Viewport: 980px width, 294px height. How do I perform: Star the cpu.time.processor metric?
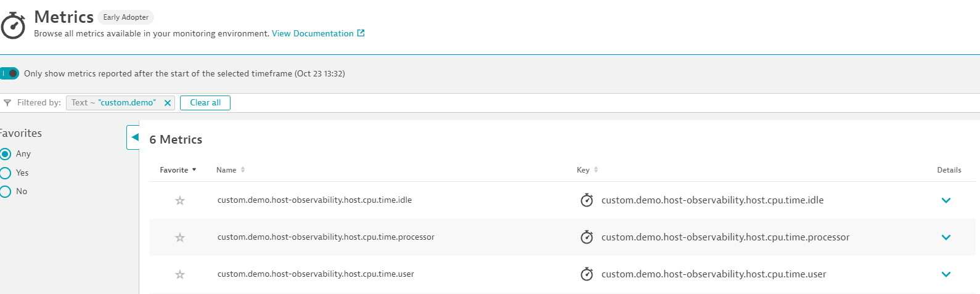pos(180,237)
